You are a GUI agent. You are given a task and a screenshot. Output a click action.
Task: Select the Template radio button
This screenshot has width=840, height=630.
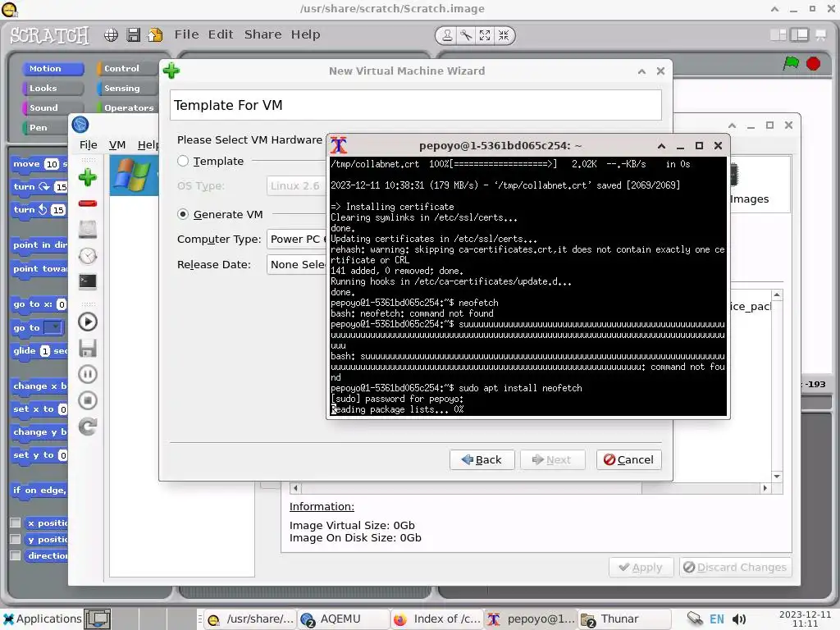[183, 161]
